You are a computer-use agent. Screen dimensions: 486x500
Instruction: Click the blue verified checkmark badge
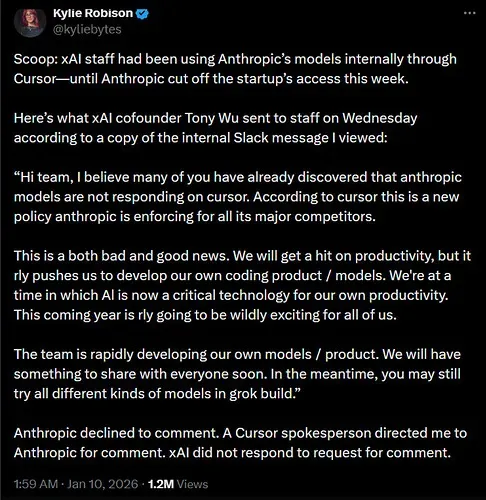click(x=142, y=14)
